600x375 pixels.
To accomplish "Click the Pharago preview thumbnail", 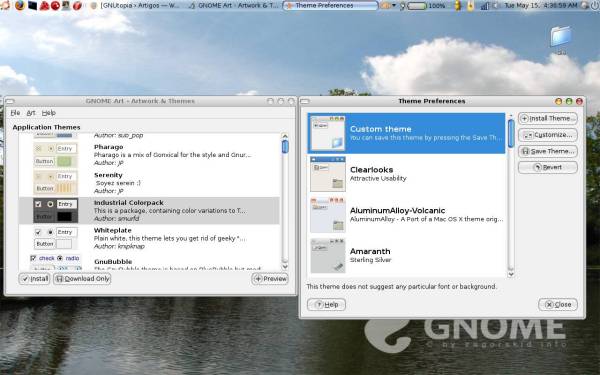I will tap(55, 155).
